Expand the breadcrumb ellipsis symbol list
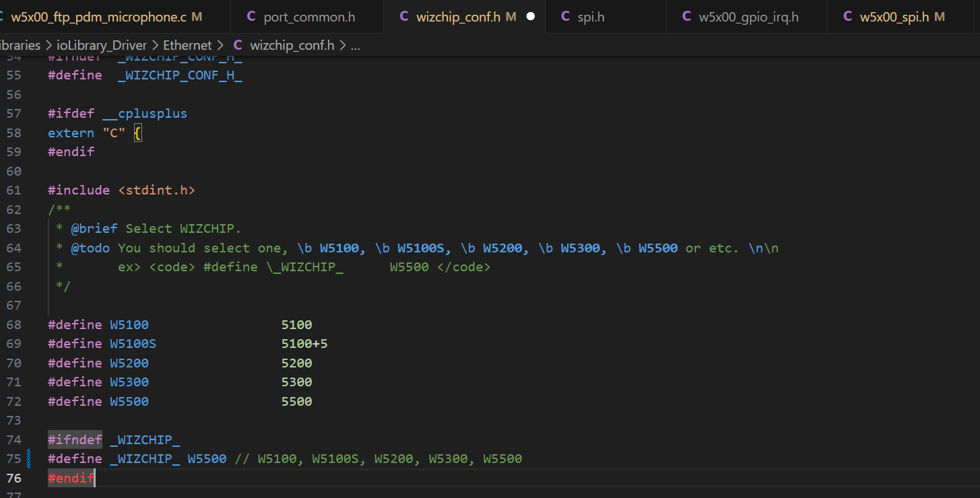This screenshot has width=980, height=498. tap(356, 46)
